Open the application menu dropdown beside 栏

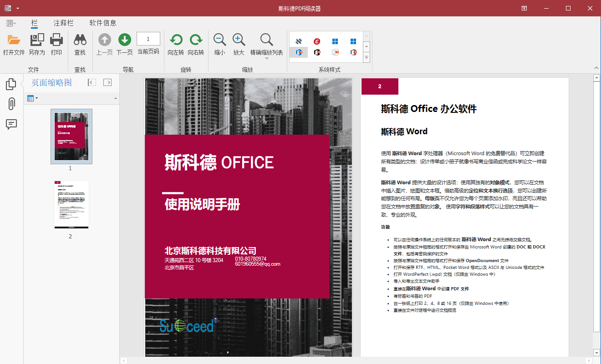point(11,23)
